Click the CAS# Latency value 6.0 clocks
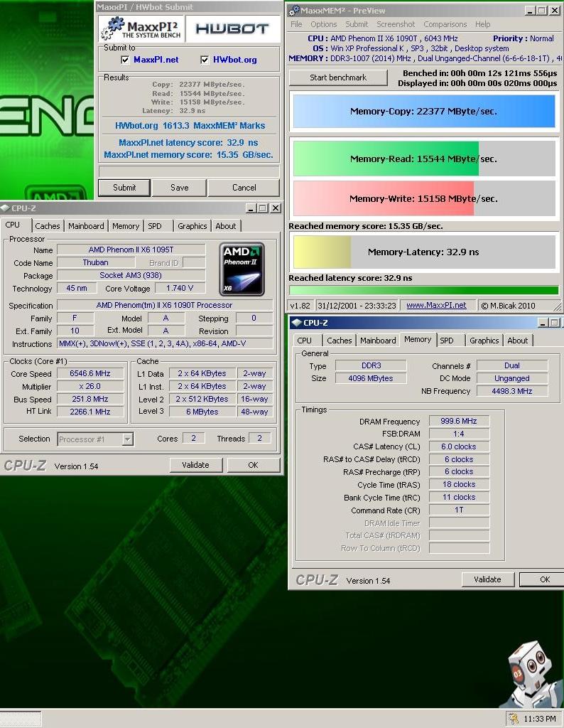The width and height of the screenshot is (564, 728). pyautogui.click(x=459, y=446)
